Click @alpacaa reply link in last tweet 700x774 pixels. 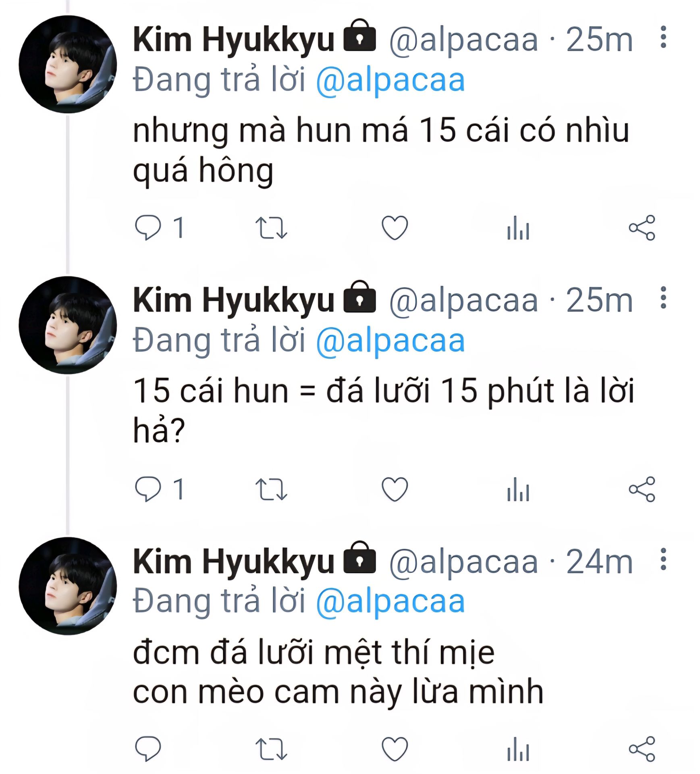(x=390, y=601)
